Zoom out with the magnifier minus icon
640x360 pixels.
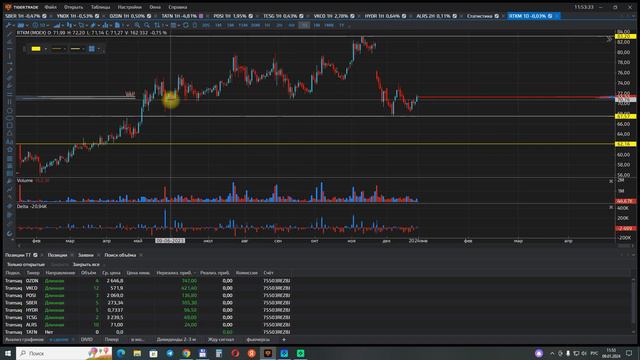pos(147,25)
